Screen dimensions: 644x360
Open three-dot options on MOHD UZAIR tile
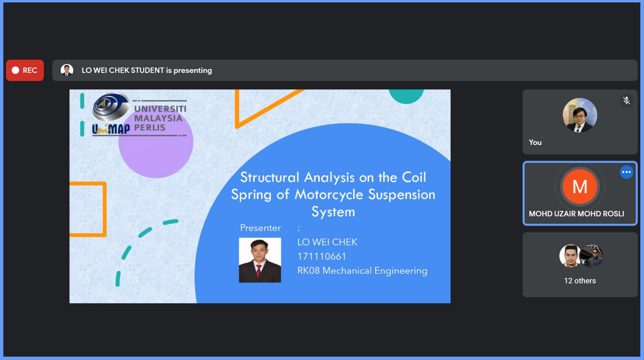pos(626,172)
